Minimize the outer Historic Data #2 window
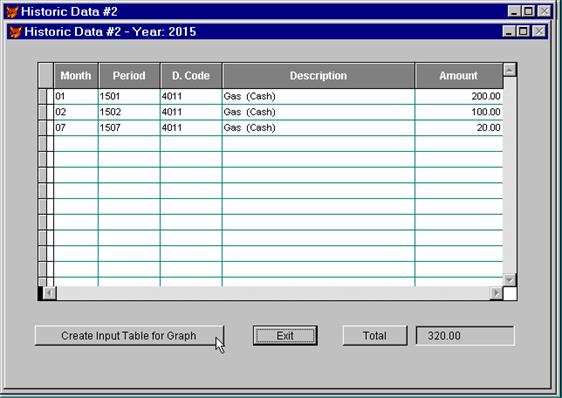Viewport: 562px width, 398px height. [514, 11]
